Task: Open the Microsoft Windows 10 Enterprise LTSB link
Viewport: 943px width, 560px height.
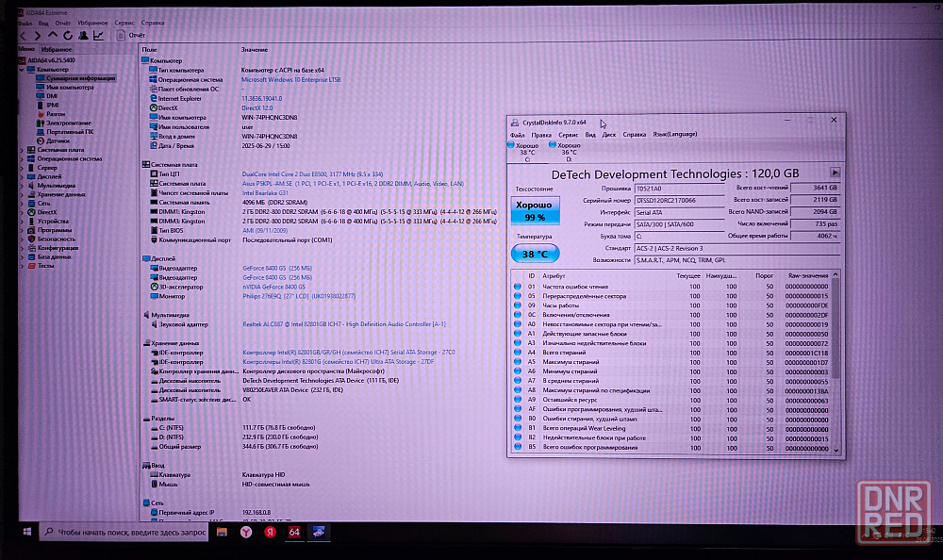Action: pyautogui.click(x=291, y=79)
